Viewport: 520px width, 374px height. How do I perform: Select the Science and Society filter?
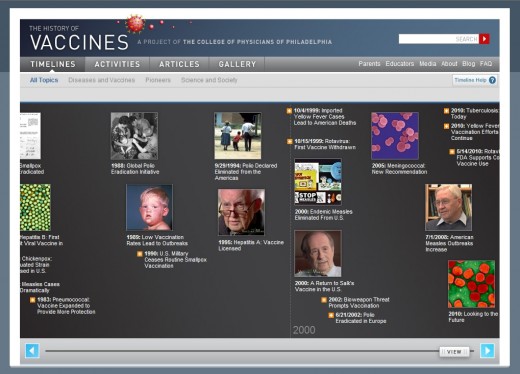point(209,80)
